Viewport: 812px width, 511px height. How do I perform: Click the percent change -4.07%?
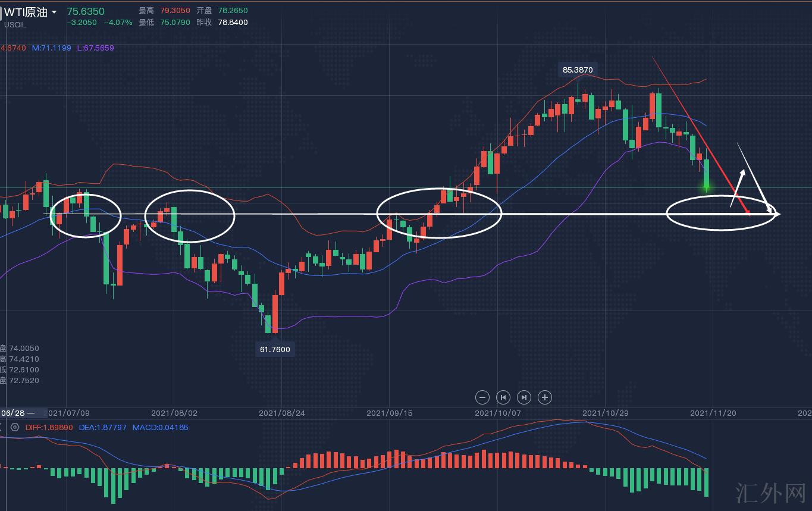[118, 23]
